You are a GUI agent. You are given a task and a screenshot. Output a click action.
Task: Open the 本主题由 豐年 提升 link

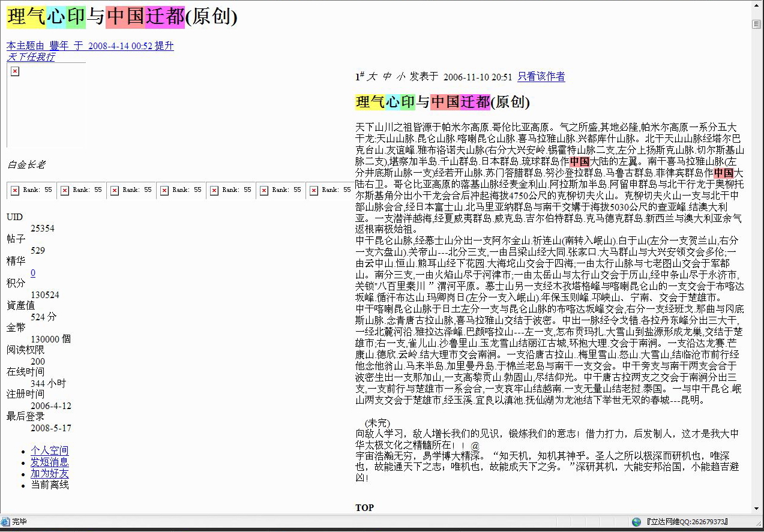coord(90,46)
